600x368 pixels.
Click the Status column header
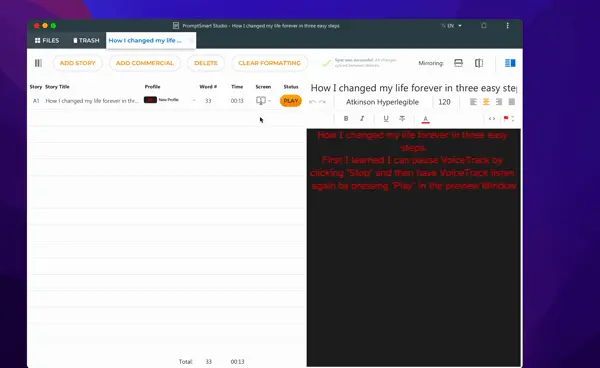291,87
